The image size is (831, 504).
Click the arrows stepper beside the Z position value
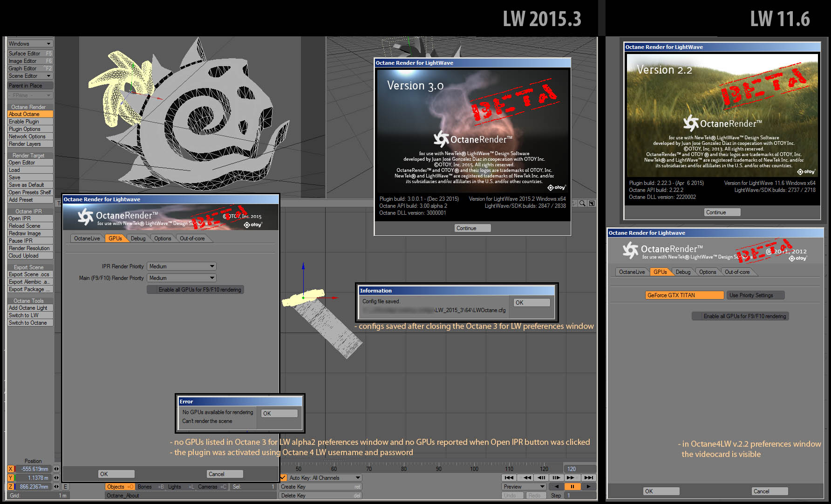pos(56,487)
